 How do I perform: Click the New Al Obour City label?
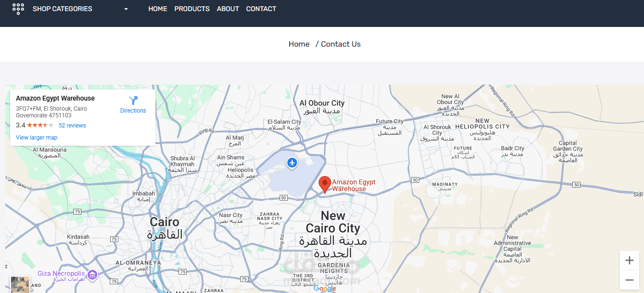[451, 105]
